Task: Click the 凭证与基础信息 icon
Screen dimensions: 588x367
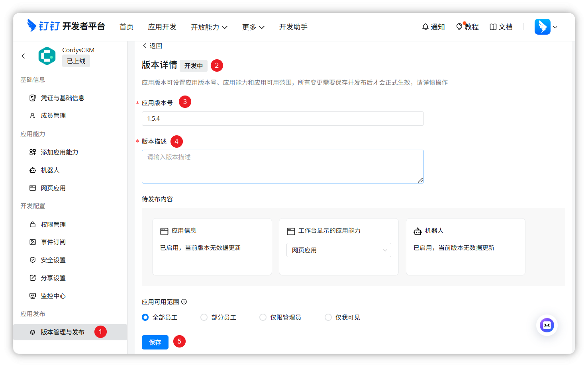Action: point(33,98)
